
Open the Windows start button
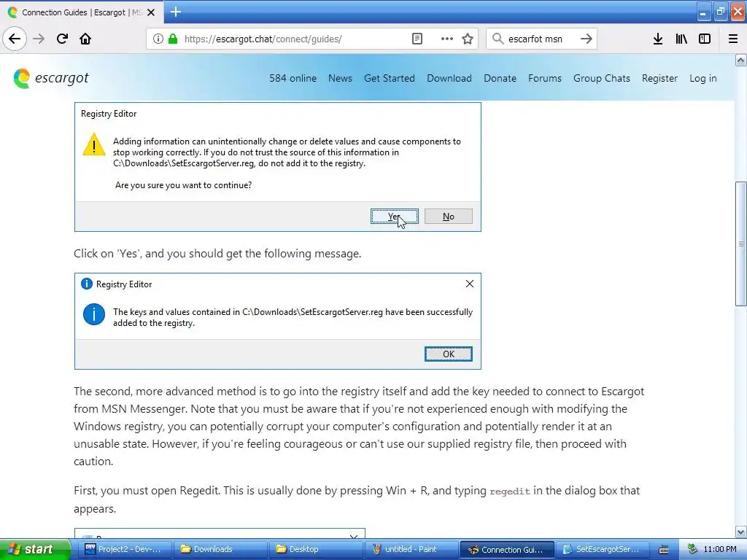pyautogui.click(x=34, y=549)
